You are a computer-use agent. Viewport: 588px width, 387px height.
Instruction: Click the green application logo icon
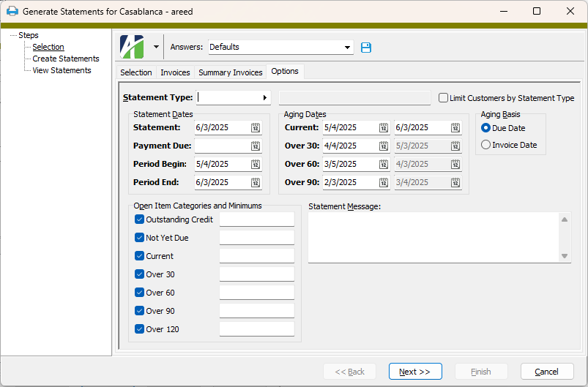click(x=133, y=47)
